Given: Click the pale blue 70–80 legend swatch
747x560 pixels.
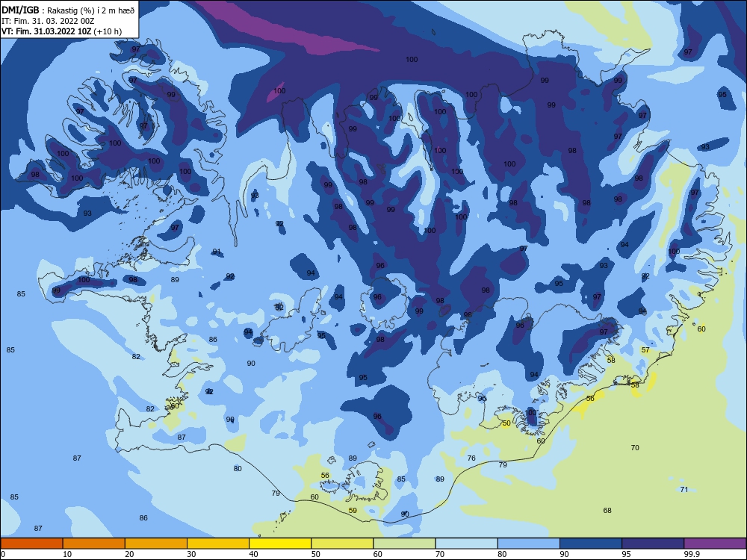Looking at the screenshot, I should point(466,544).
